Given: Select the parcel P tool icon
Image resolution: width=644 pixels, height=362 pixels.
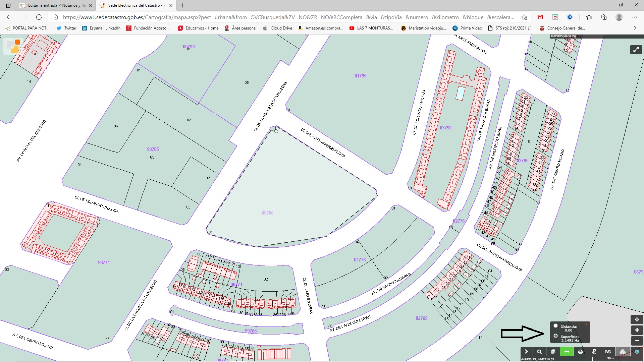Looking at the screenshot, I should click(594, 352).
